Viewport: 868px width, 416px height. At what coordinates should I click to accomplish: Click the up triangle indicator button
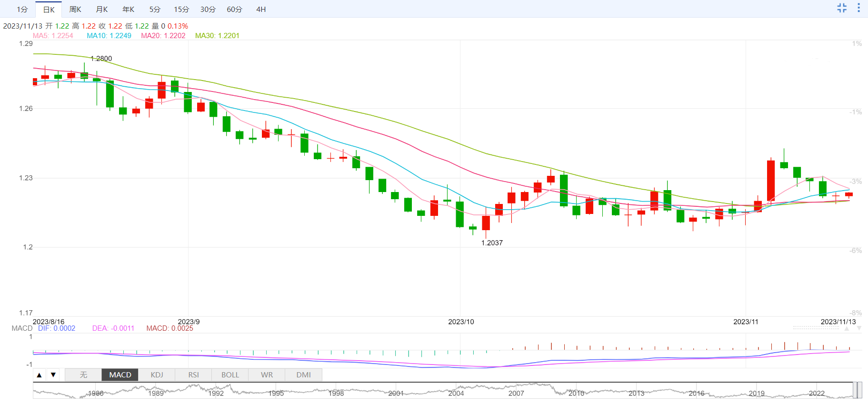40,375
